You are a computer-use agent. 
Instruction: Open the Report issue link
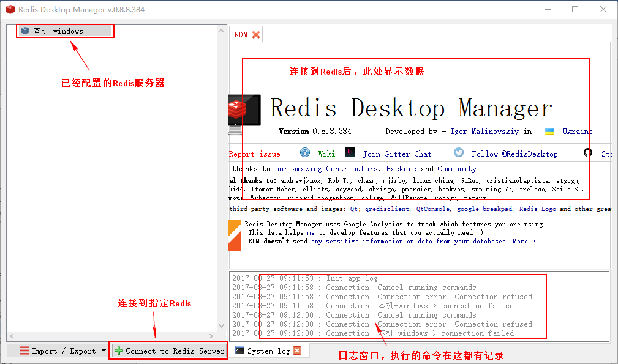point(254,154)
